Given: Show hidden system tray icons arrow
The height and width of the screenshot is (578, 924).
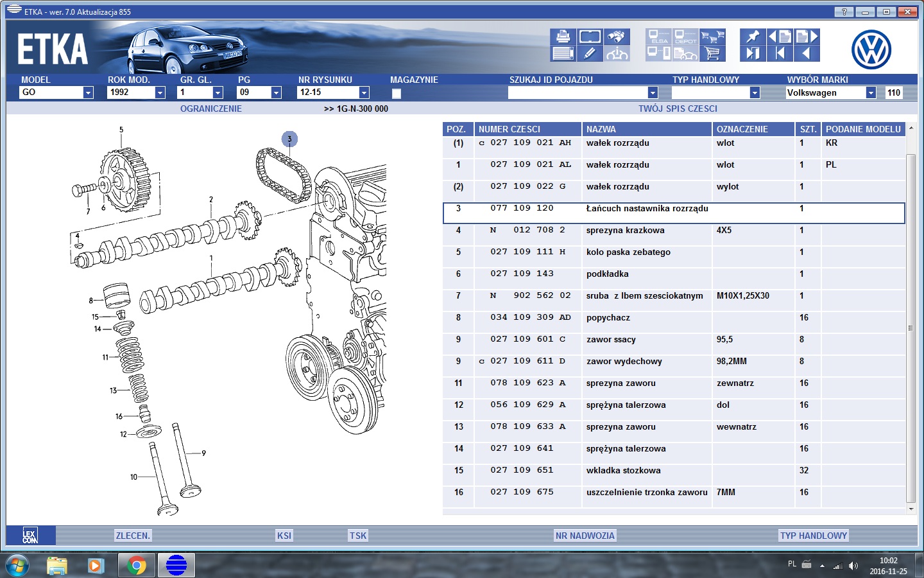Looking at the screenshot, I should click(822, 566).
